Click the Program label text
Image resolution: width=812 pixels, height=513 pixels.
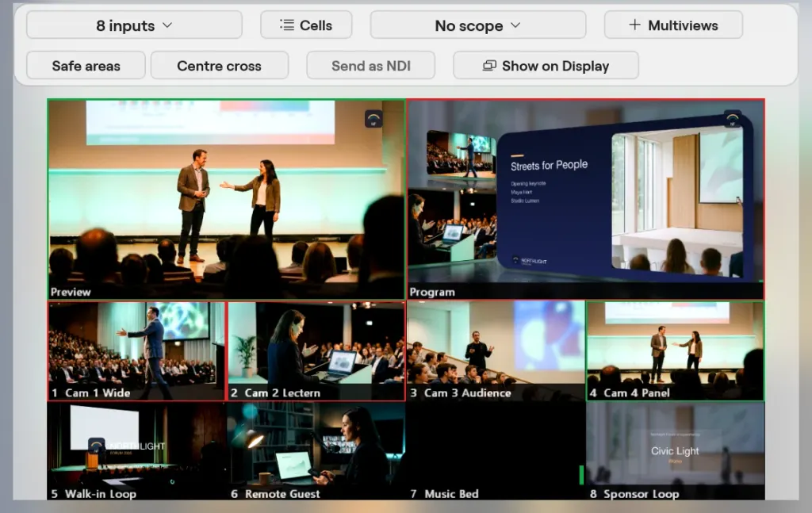[x=432, y=292]
